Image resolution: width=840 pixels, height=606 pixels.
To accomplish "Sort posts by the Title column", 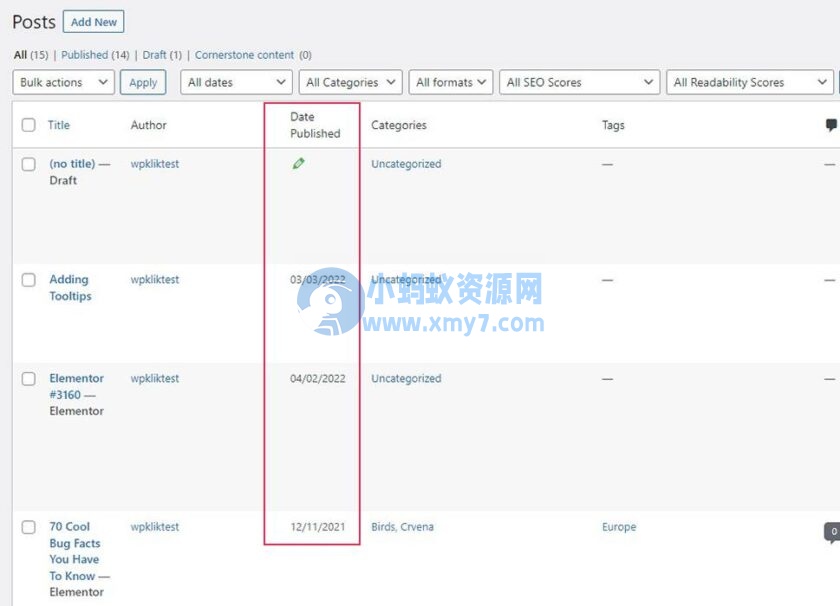I will point(59,124).
